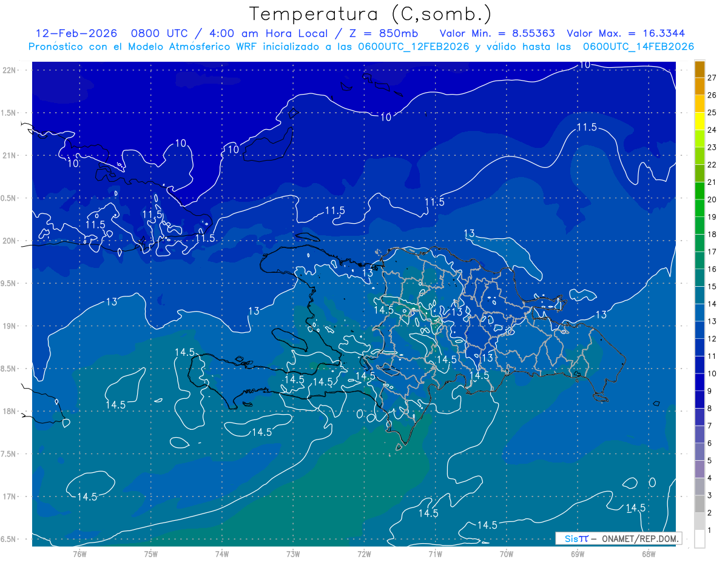Click the "20N" latitude axis label
The width and height of the screenshot is (728, 562).
point(10,241)
